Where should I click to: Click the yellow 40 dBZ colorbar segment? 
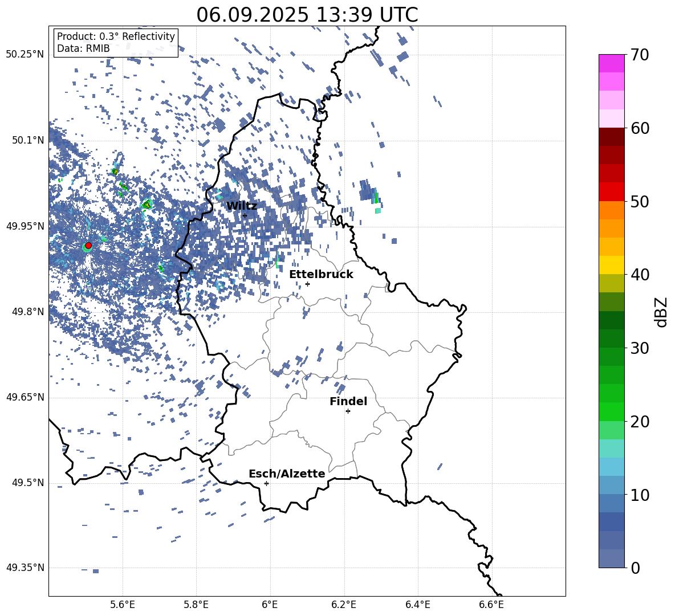tap(611, 264)
